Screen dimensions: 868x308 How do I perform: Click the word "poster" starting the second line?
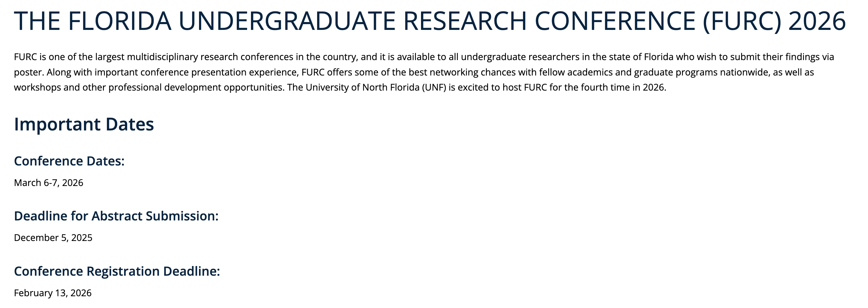pos(29,72)
